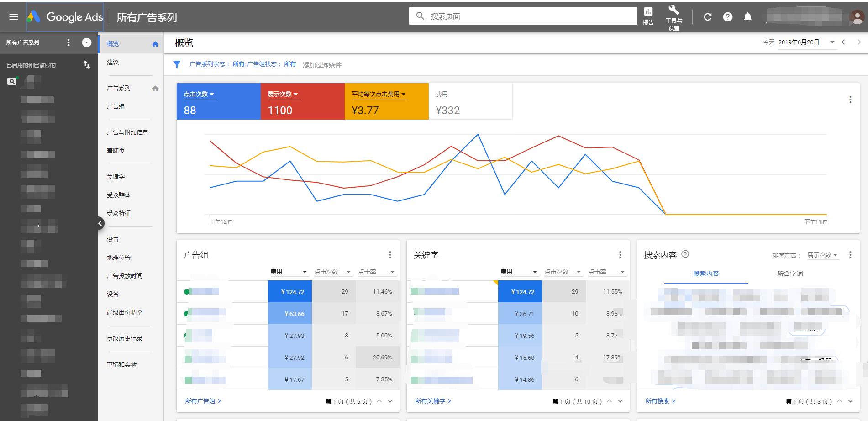Click the home icon next to 概览
Screen dimensions: 868x421
155,43
